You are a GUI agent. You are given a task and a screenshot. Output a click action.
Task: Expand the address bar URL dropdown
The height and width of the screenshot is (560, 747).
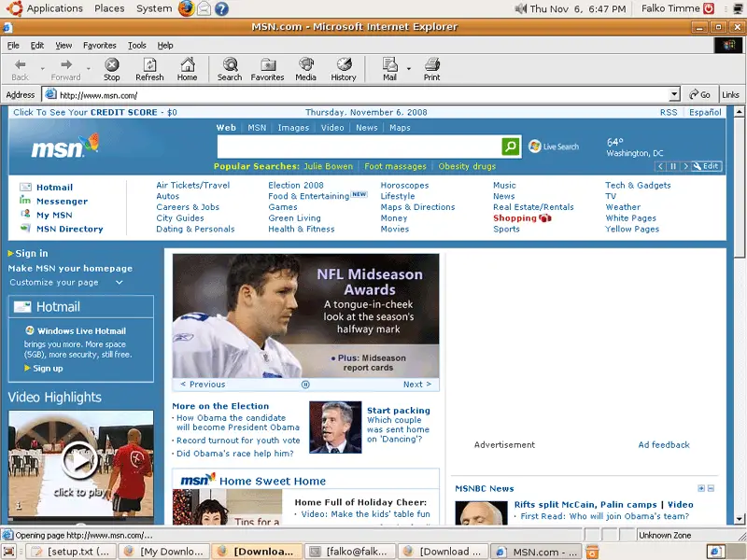(674, 94)
